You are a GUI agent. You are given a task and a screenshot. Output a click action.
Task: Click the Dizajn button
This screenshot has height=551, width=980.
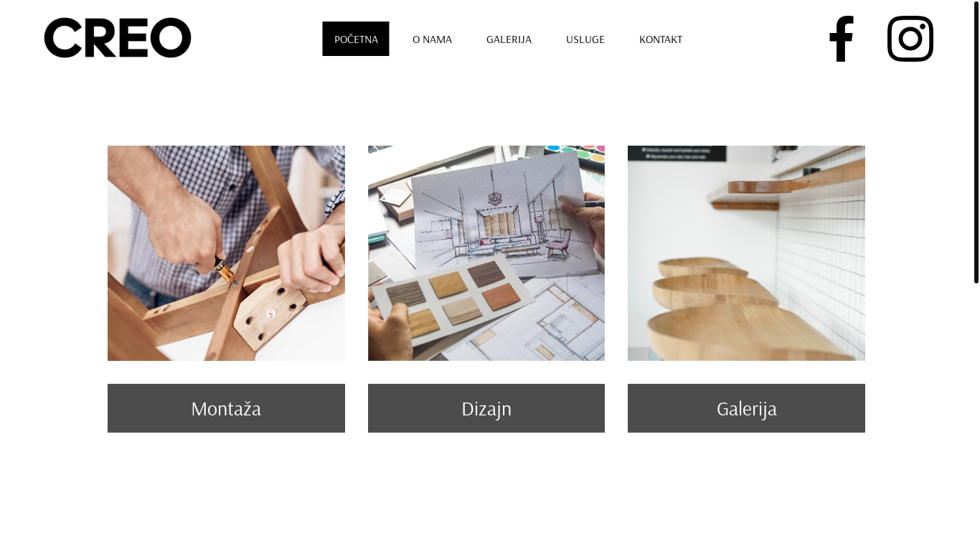pos(486,408)
